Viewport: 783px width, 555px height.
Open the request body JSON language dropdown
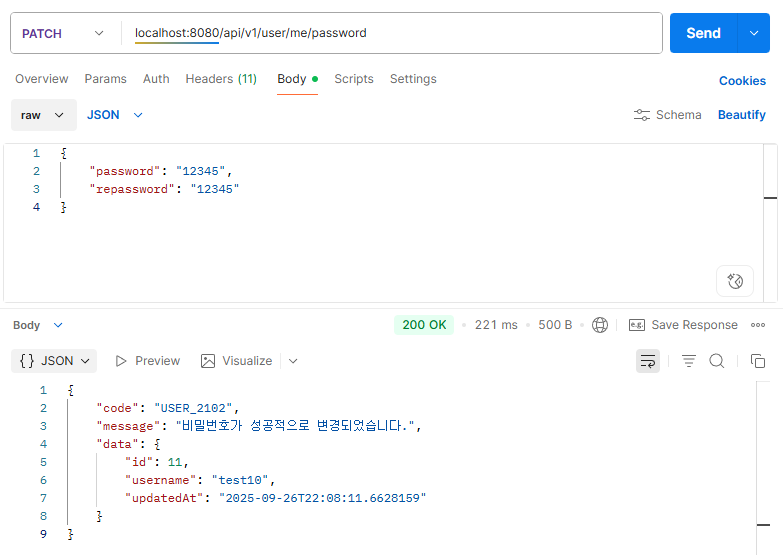click(115, 115)
